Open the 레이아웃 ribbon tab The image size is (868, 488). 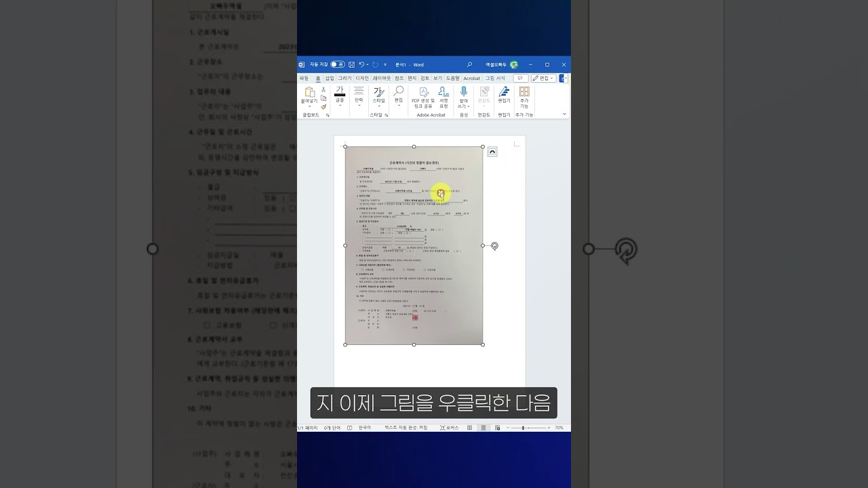pyautogui.click(x=382, y=78)
